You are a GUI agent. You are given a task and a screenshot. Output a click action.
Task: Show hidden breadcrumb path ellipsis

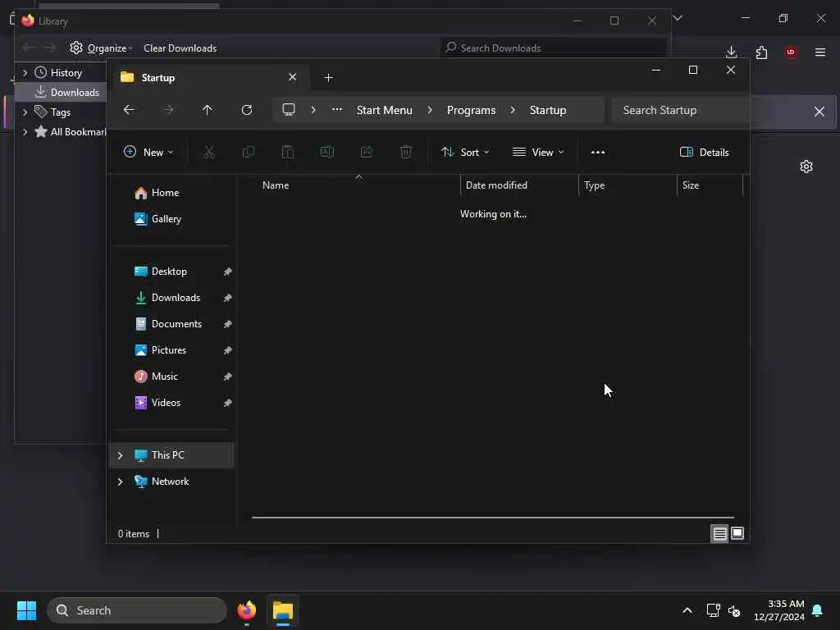point(337,109)
